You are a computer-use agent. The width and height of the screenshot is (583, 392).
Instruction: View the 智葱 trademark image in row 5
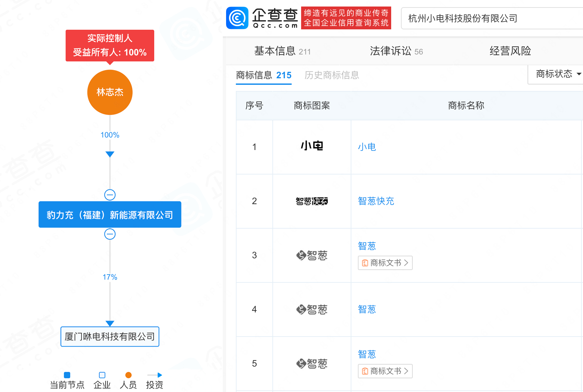[x=312, y=364]
